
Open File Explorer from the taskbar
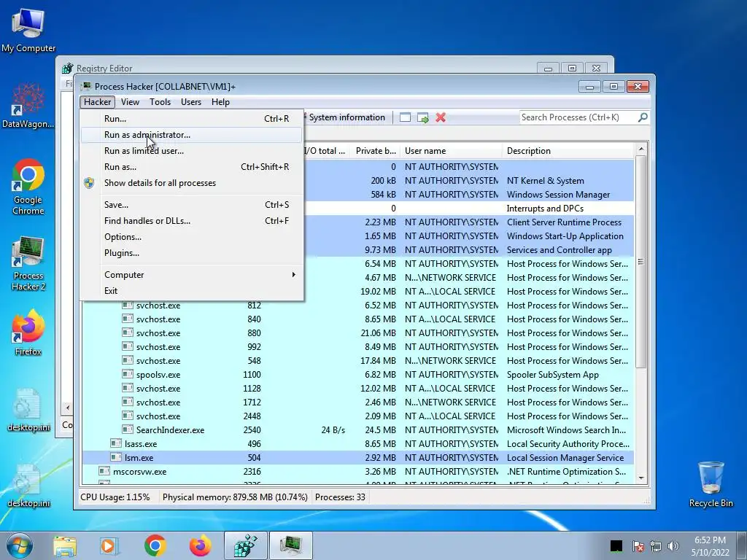65,545
